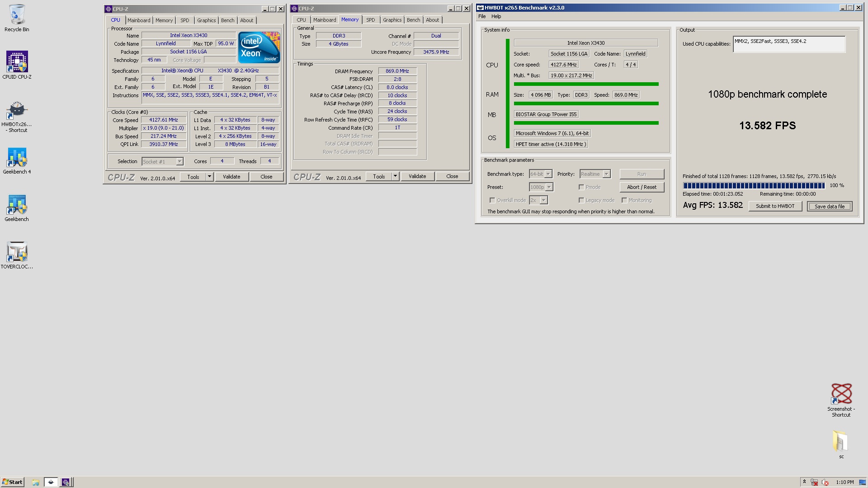Switch to About tab in first CPU-Z

coord(247,20)
